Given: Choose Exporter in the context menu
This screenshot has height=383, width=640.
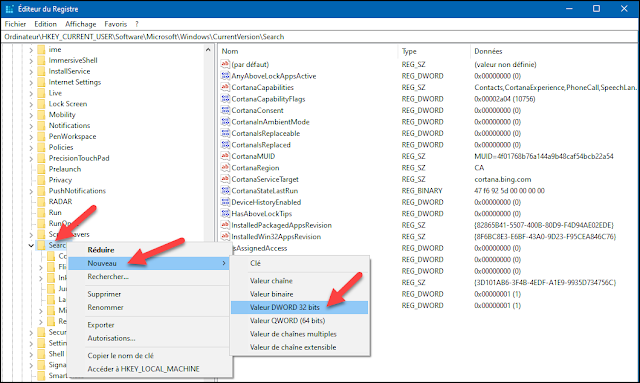Looking at the screenshot, I should click(150, 325).
